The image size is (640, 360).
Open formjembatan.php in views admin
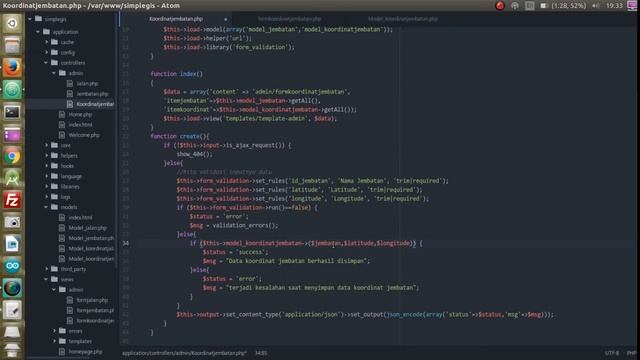coord(95,310)
